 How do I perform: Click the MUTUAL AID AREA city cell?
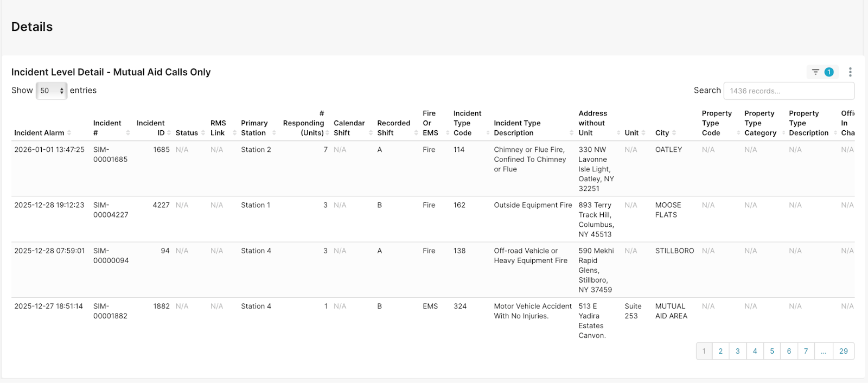pyautogui.click(x=671, y=311)
